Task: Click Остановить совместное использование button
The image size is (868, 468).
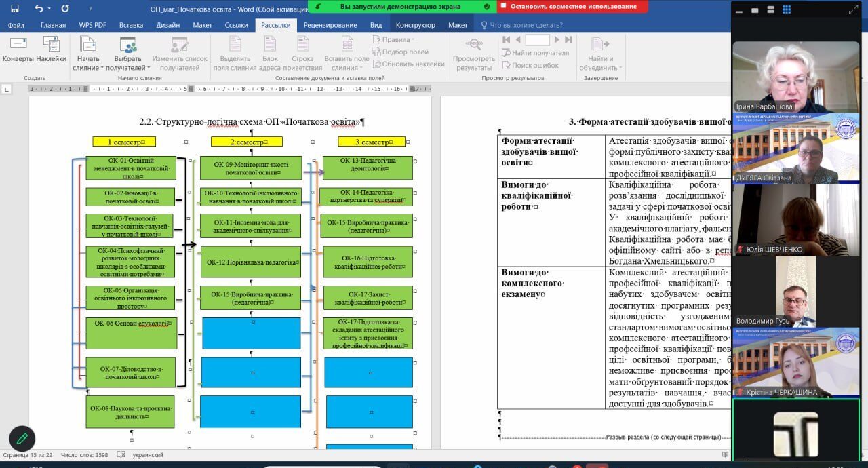Action: coord(572,7)
